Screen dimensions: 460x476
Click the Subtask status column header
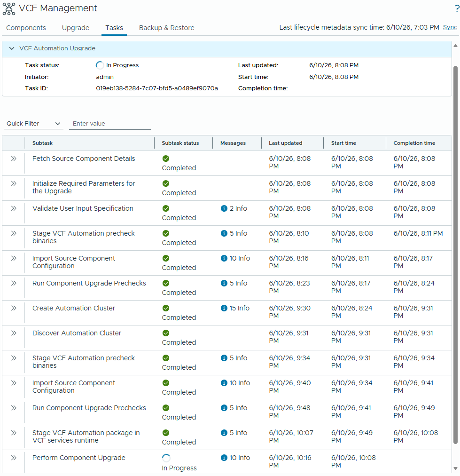pos(180,143)
